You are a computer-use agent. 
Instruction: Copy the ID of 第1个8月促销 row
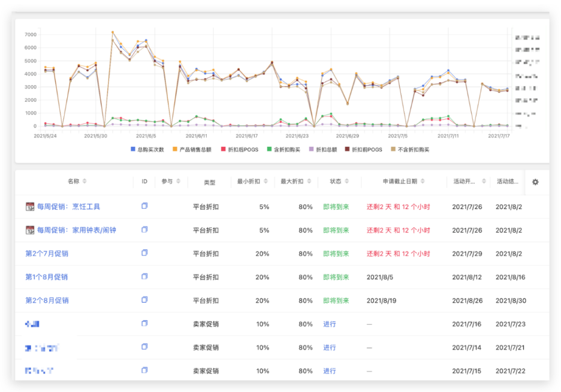pos(144,276)
